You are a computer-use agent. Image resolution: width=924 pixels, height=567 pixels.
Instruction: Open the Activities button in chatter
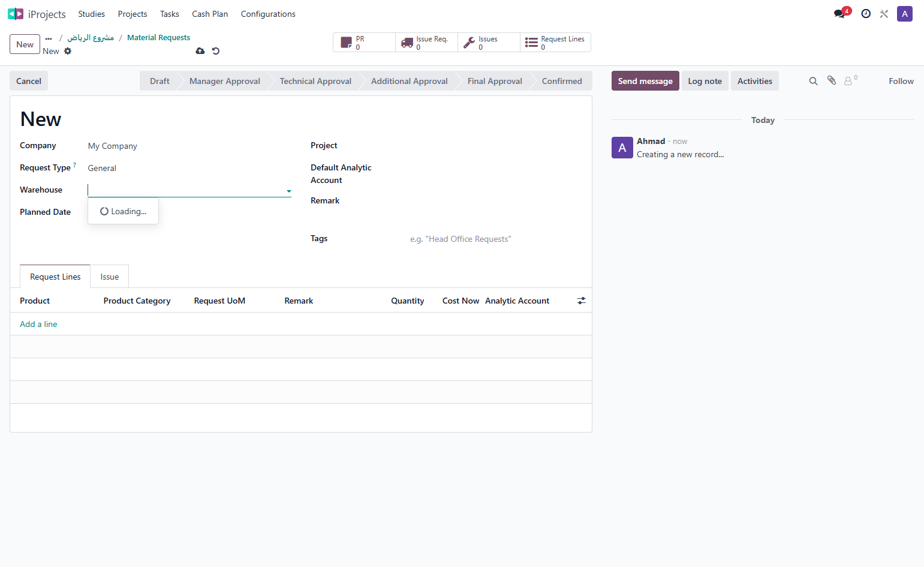point(755,81)
